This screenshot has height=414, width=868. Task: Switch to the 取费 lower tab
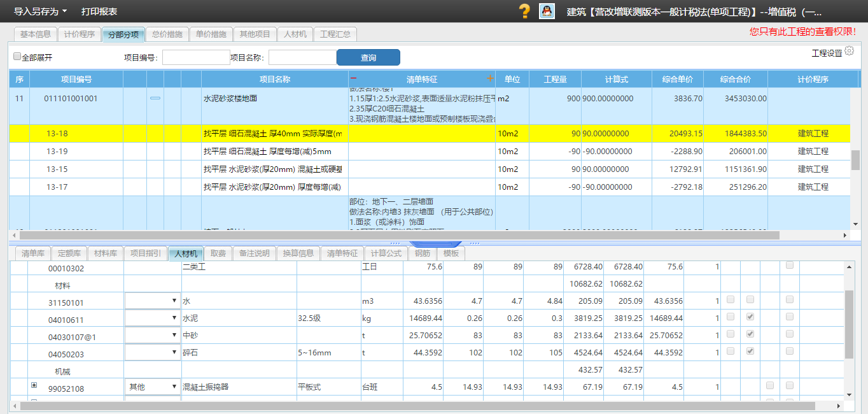click(x=218, y=253)
